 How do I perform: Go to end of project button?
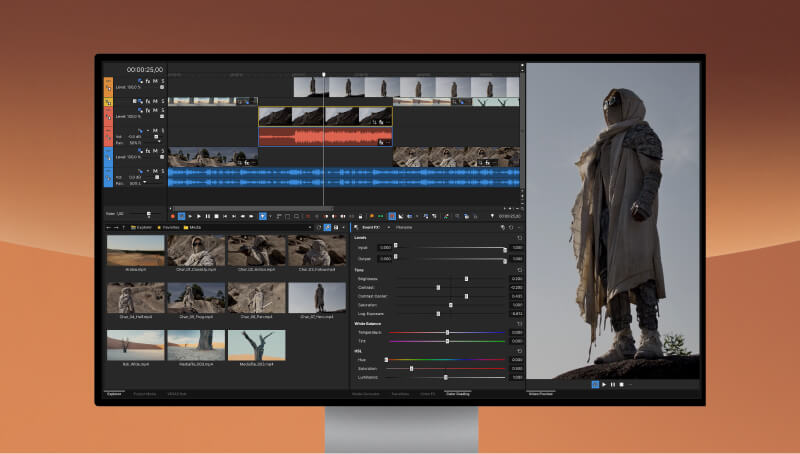coord(234,216)
